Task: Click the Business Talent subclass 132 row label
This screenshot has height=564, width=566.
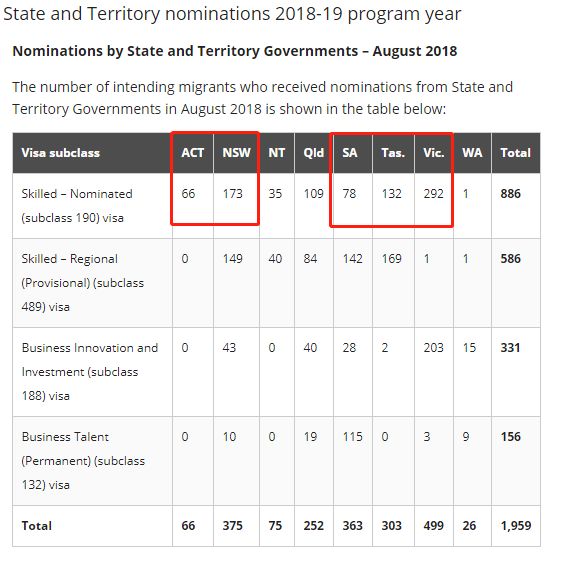Action: pos(83,461)
